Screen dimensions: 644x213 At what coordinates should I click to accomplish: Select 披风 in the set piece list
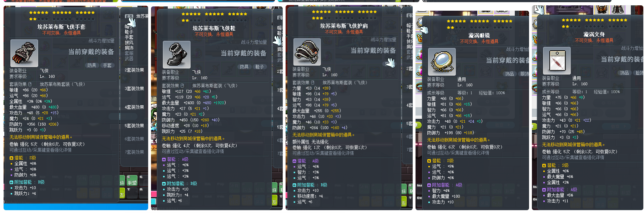[x=129, y=42]
